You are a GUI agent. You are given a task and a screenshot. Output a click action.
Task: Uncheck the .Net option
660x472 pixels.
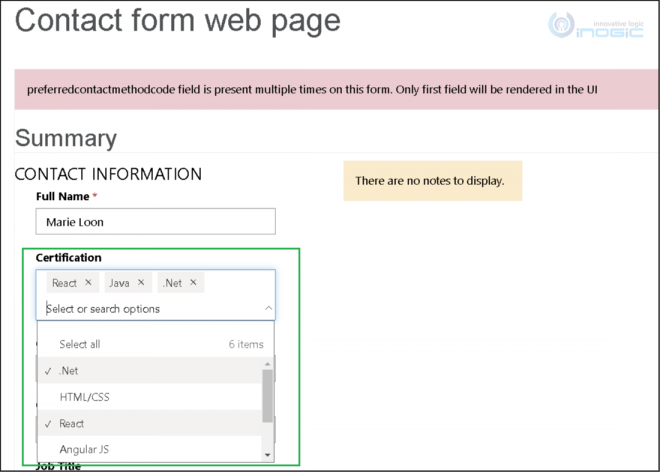click(150, 371)
